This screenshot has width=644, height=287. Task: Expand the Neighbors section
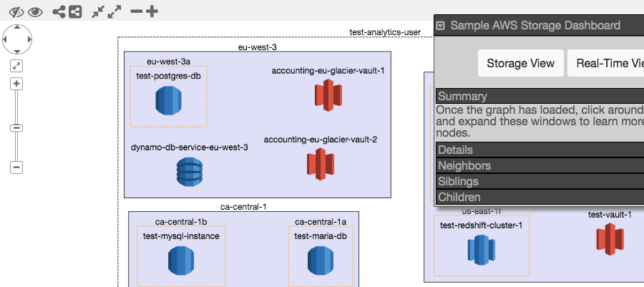tap(540, 165)
